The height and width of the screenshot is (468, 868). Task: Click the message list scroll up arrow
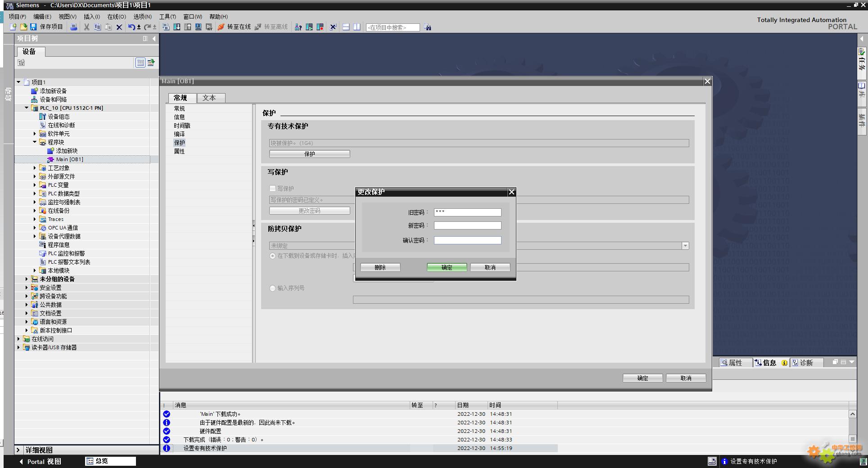[852, 414]
